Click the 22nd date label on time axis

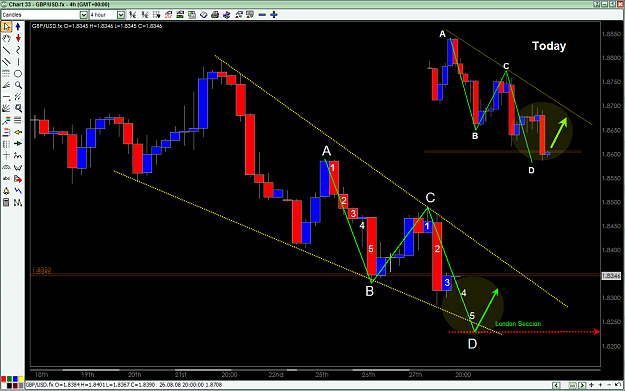coord(276,375)
